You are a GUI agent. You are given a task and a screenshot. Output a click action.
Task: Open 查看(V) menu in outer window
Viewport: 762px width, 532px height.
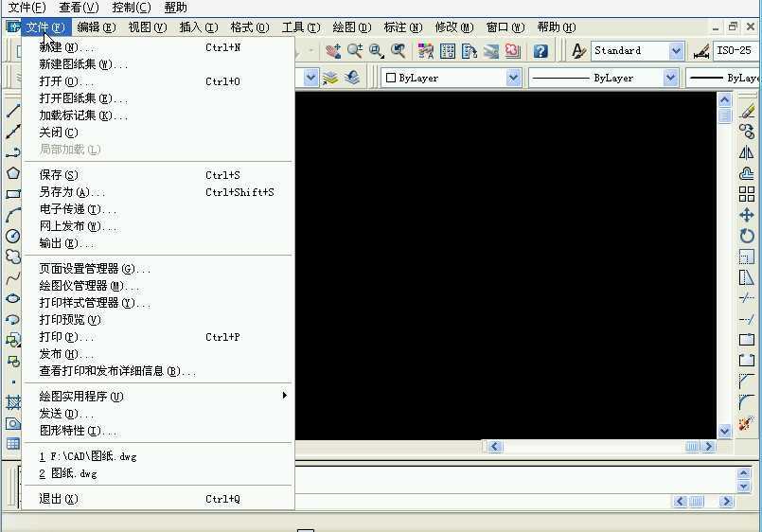79,8
